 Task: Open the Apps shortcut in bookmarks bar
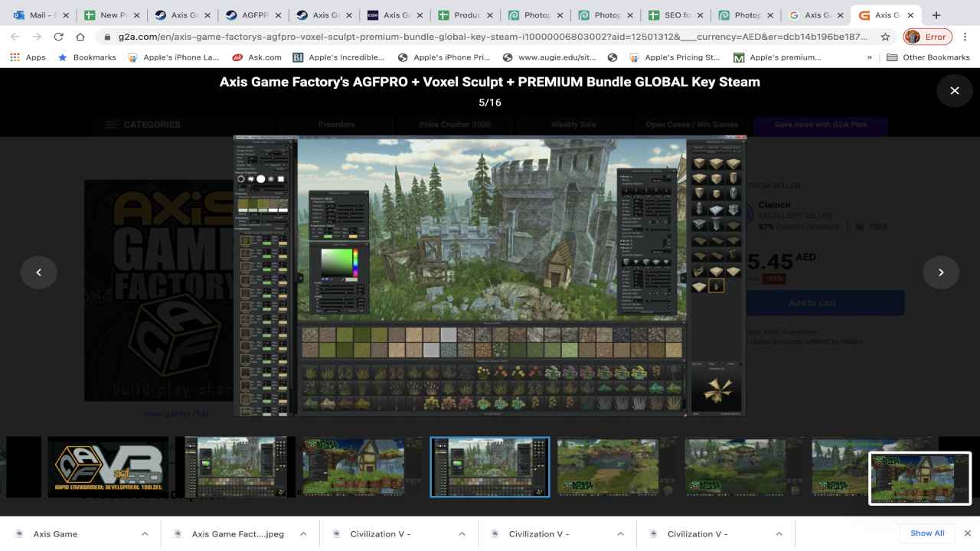pos(28,57)
